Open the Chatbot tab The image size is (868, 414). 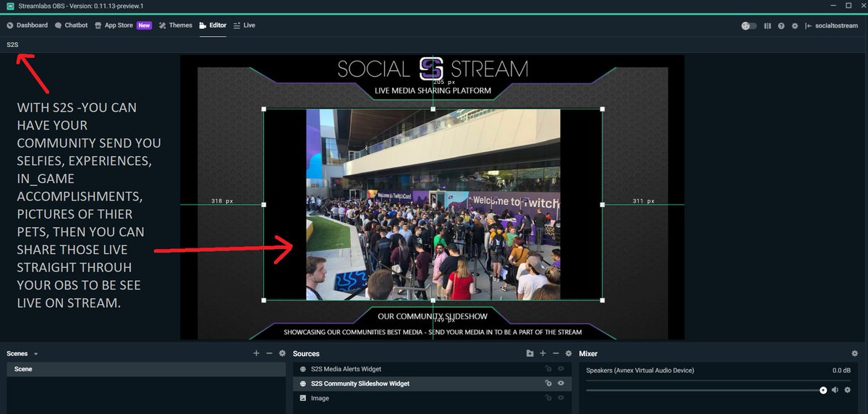click(71, 25)
